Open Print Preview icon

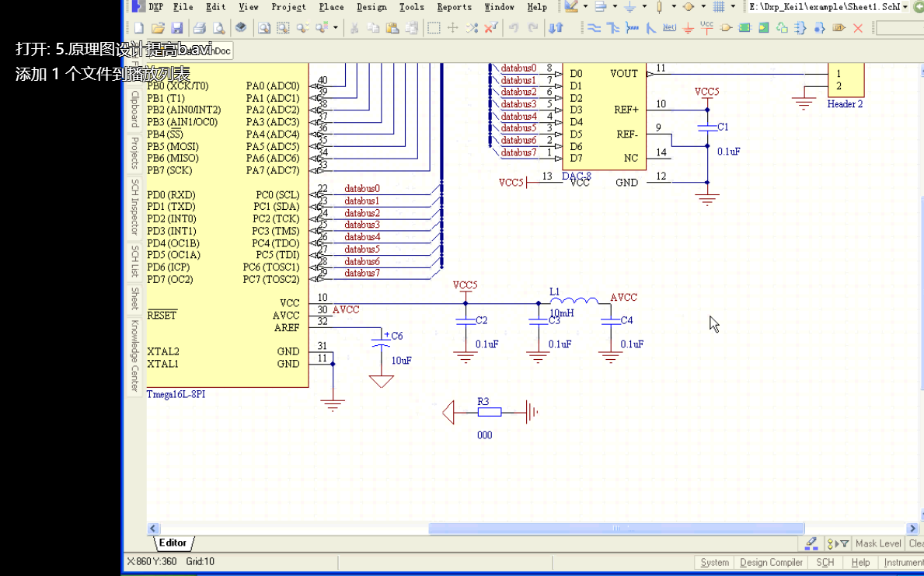click(218, 28)
